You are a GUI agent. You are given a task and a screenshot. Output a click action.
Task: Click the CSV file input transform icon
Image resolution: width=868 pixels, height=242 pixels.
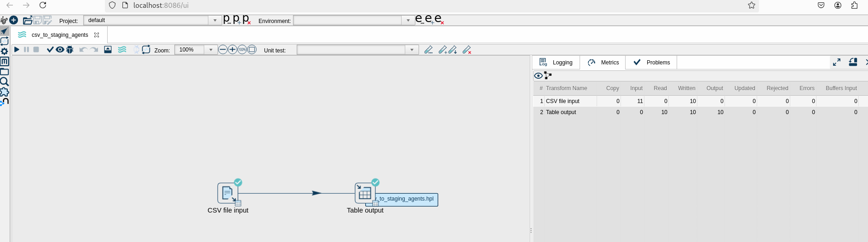point(228,193)
